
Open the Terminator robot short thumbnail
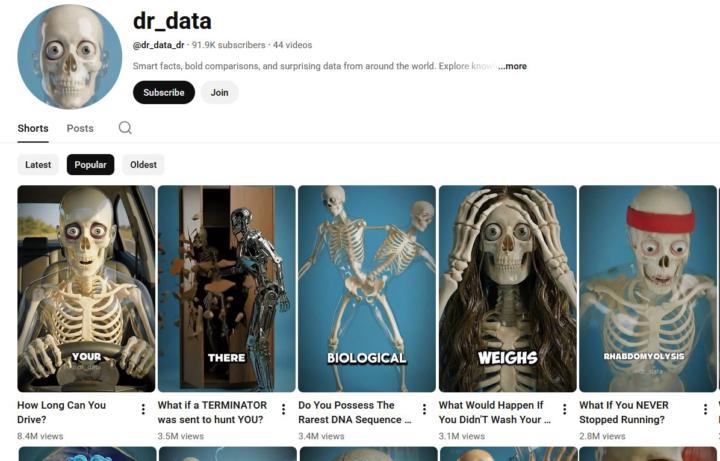pos(227,289)
